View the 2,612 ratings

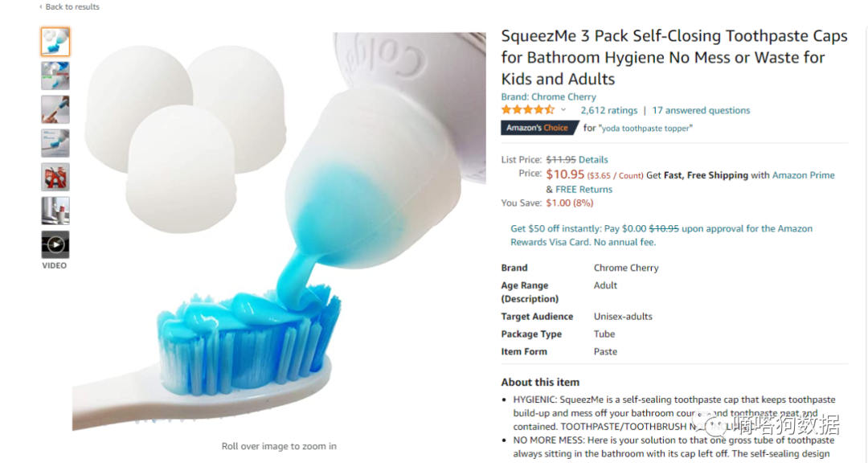pos(608,111)
